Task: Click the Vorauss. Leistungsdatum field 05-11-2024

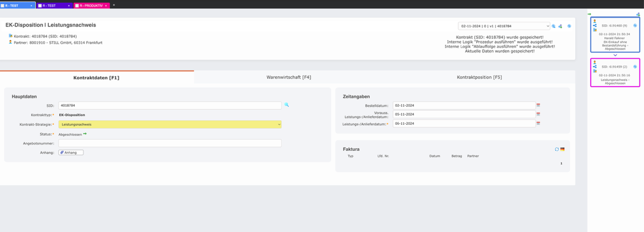Action: coord(464,115)
